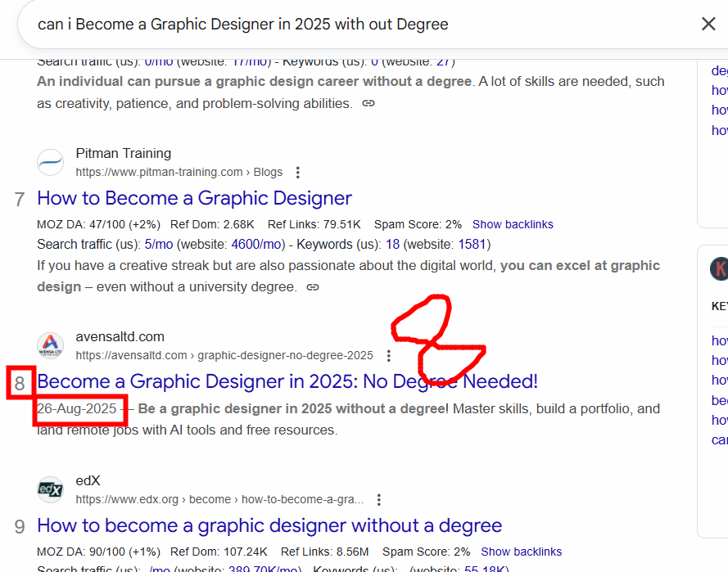The width and height of the screenshot is (728, 572).
Task: Click the Pitman Training site name
Action: point(124,153)
